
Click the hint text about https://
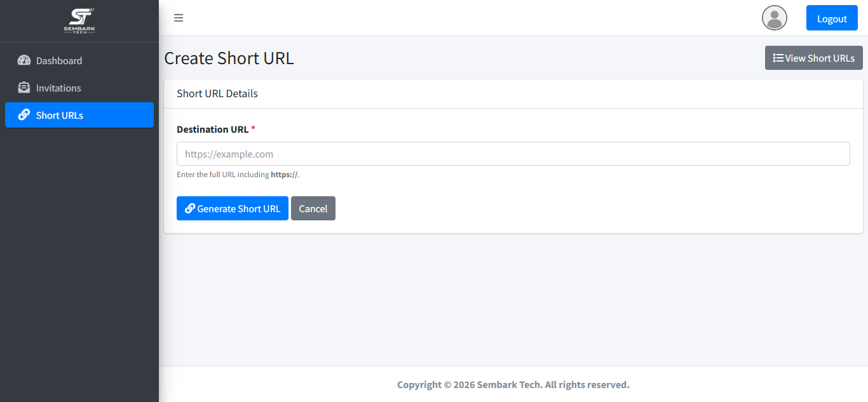coord(238,175)
